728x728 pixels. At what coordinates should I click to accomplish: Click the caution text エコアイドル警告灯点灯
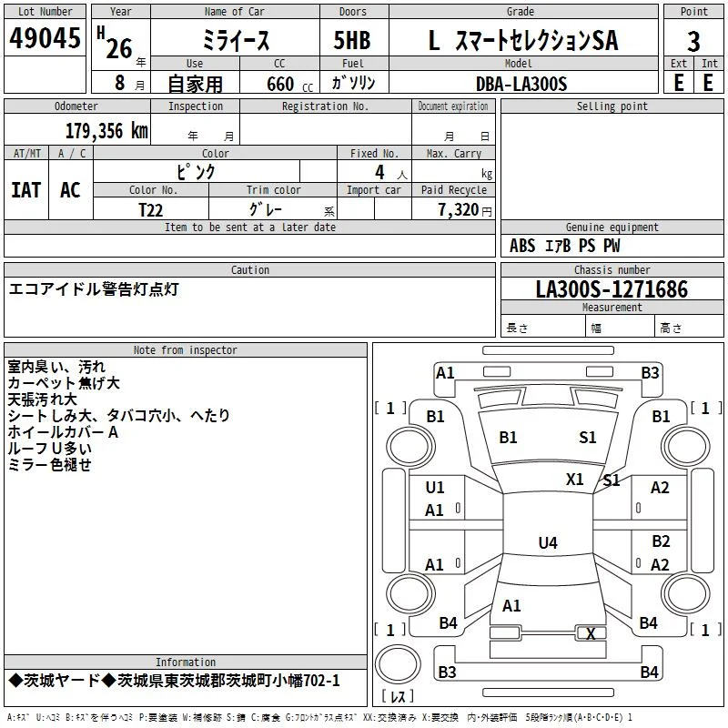point(94,289)
